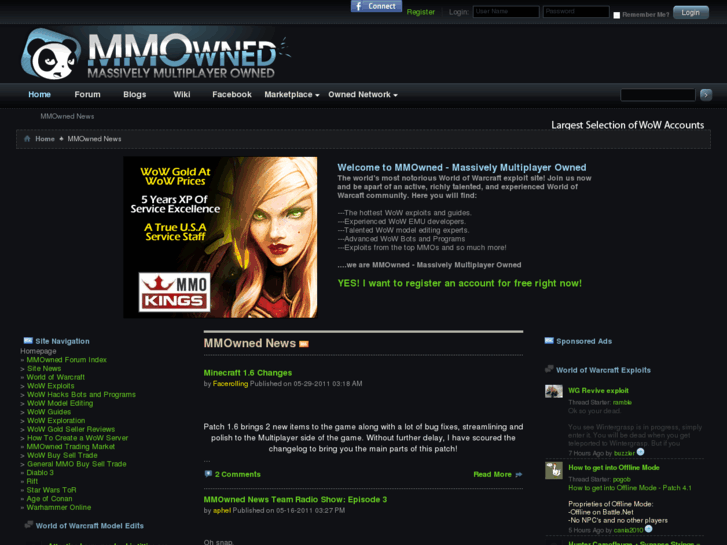View author Facerolling's profile

[230, 384]
